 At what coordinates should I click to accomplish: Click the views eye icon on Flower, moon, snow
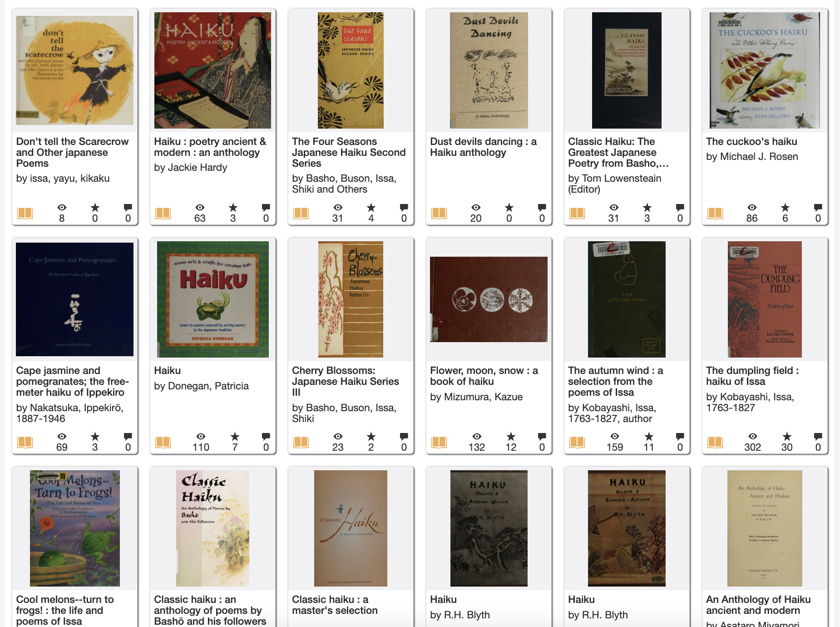[477, 437]
